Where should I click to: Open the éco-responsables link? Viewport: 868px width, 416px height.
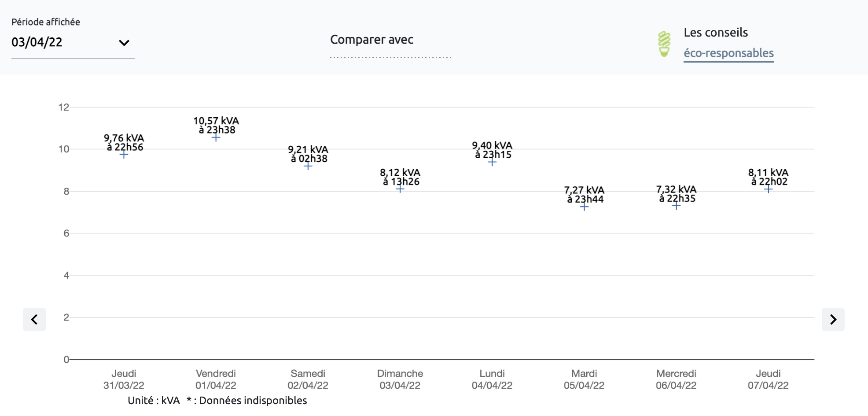click(x=728, y=53)
